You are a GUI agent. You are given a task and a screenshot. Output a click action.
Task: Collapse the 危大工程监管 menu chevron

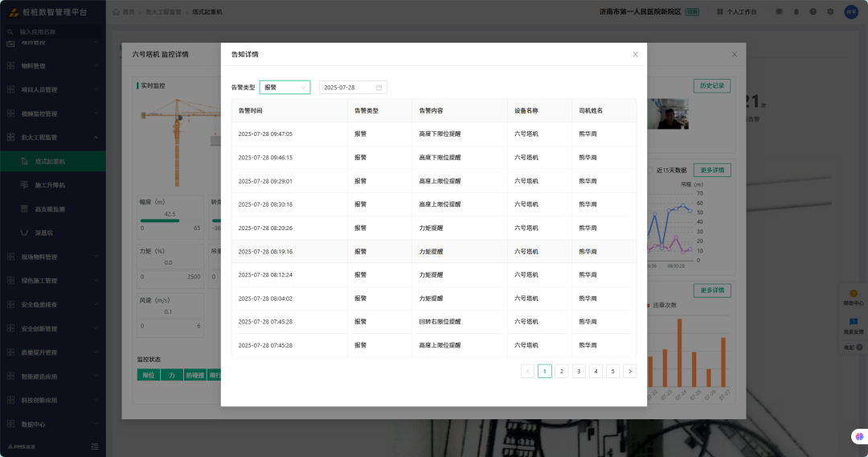pyautogui.click(x=96, y=138)
